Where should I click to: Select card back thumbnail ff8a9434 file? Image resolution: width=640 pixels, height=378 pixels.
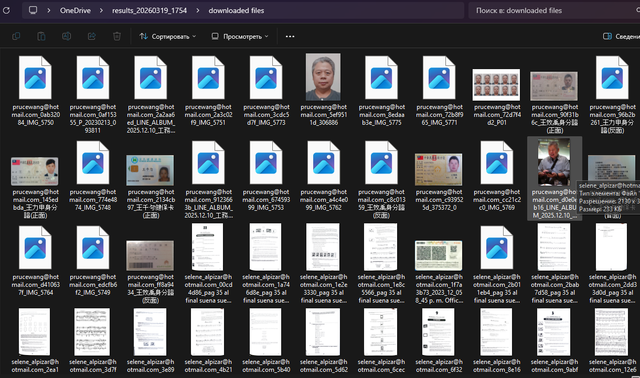(x=150, y=256)
